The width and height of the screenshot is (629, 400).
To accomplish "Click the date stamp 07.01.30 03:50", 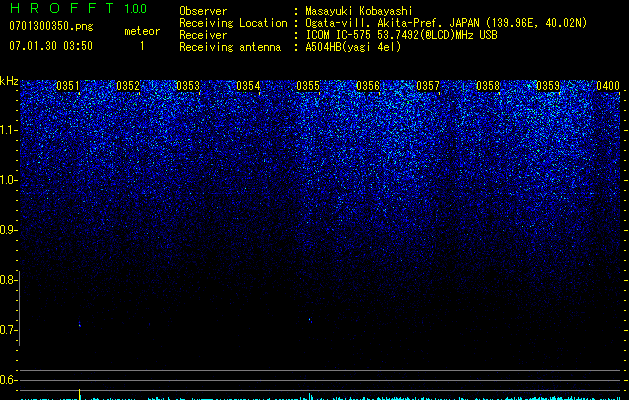I will coord(51,46).
